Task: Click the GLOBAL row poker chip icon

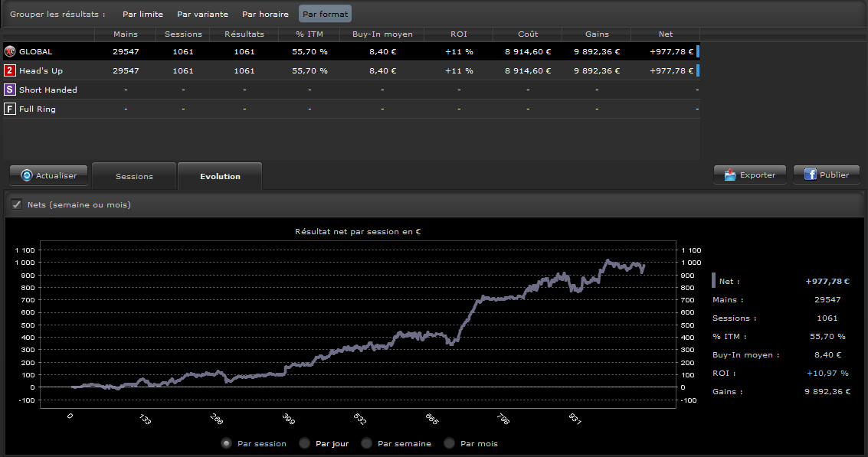Action: point(9,51)
